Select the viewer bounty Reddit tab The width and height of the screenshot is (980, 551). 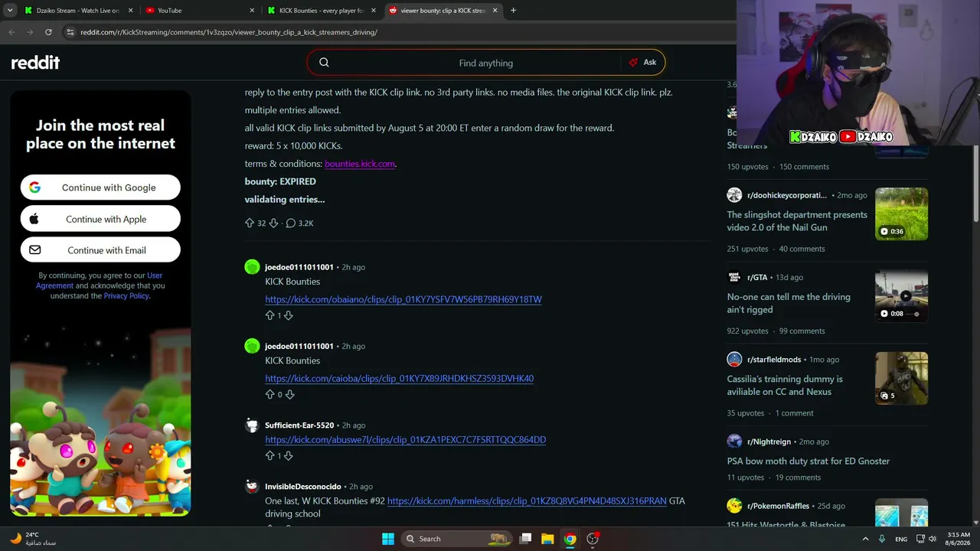pos(443,11)
